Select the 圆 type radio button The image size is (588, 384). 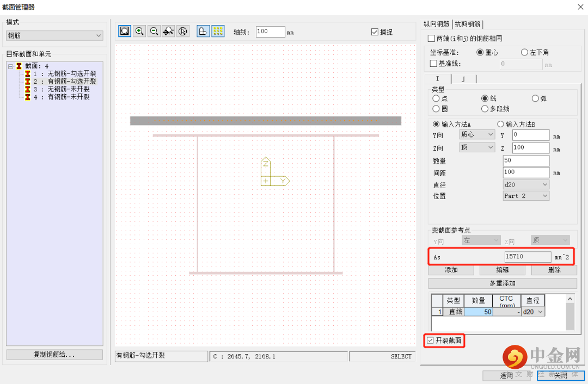[x=436, y=109]
